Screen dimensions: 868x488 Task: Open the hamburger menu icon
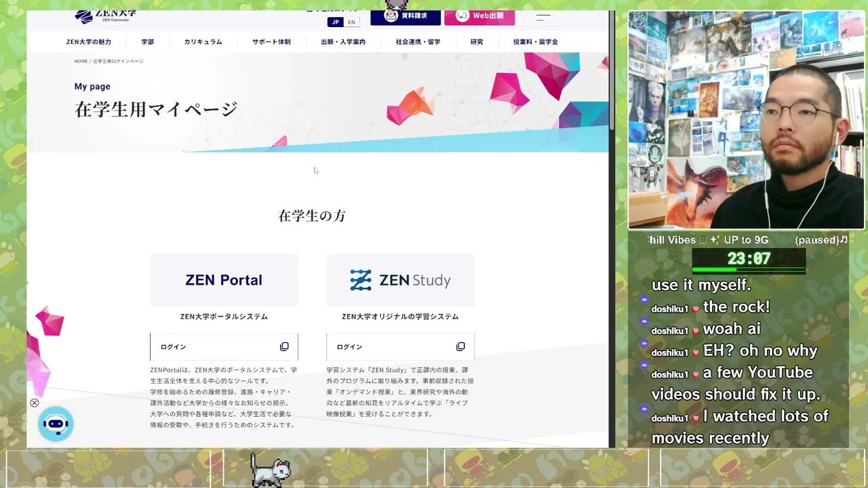[x=543, y=17]
